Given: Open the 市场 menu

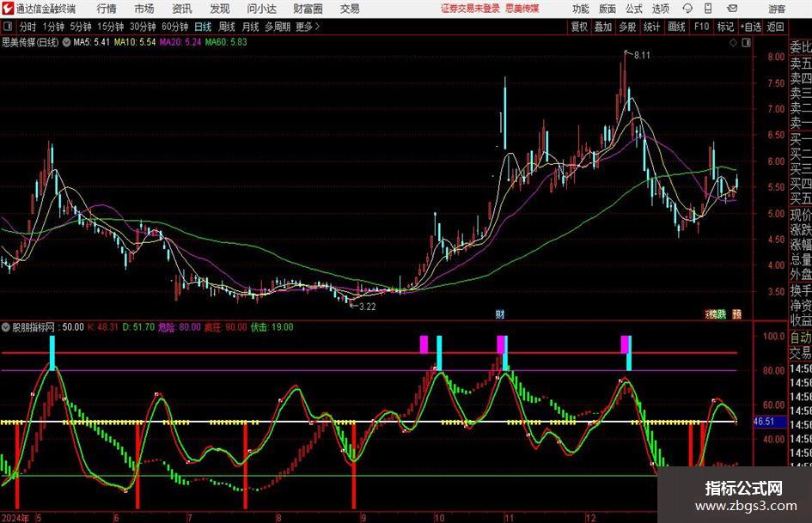Looking at the screenshot, I should [144, 9].
